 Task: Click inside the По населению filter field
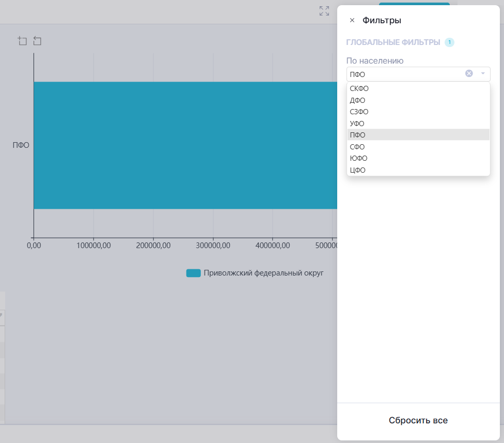coord(403,74)
